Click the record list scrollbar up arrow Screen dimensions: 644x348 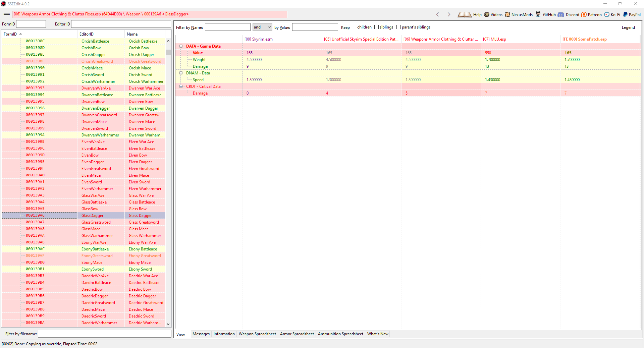[168, 41]
